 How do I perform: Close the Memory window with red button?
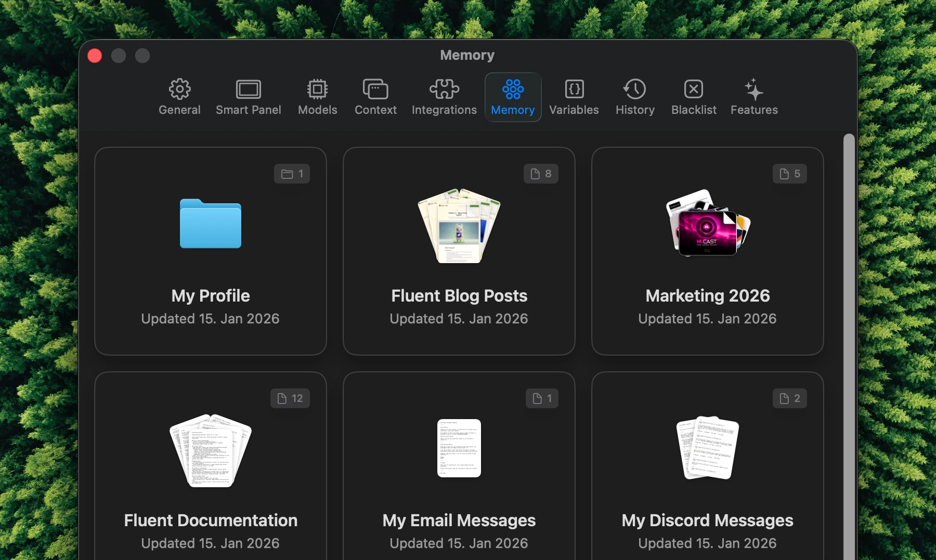click(95, 56)
